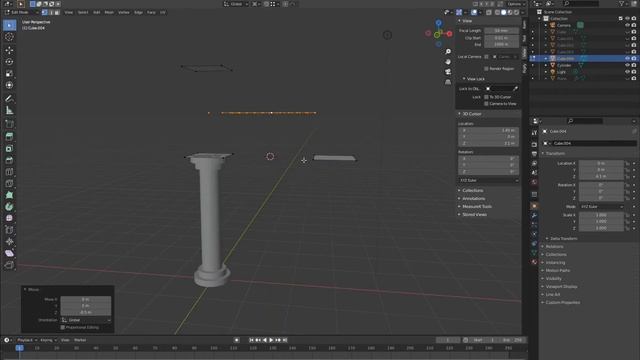The width and height of the screenshot is (640, 360).
Task: Toggle render camera icon of the Cylinder row
Action: tap(634, 65)
